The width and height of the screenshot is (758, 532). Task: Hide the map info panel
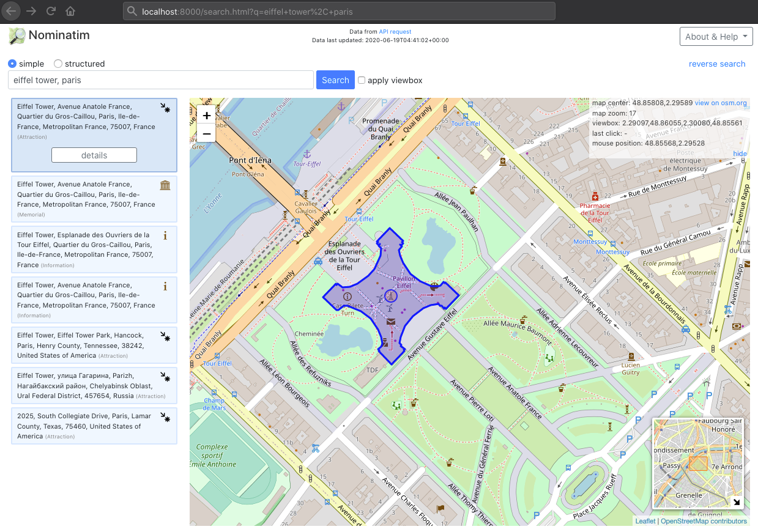tap(740, 153)
